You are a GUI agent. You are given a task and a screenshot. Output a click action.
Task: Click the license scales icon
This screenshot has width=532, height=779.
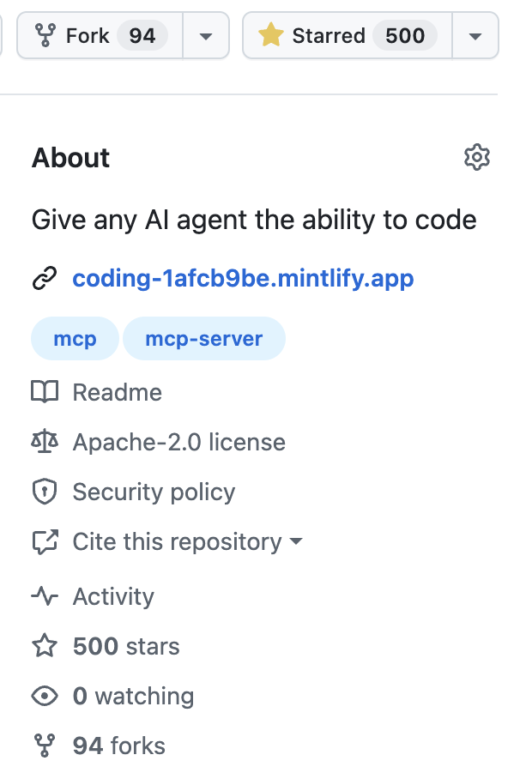point(45,442)
